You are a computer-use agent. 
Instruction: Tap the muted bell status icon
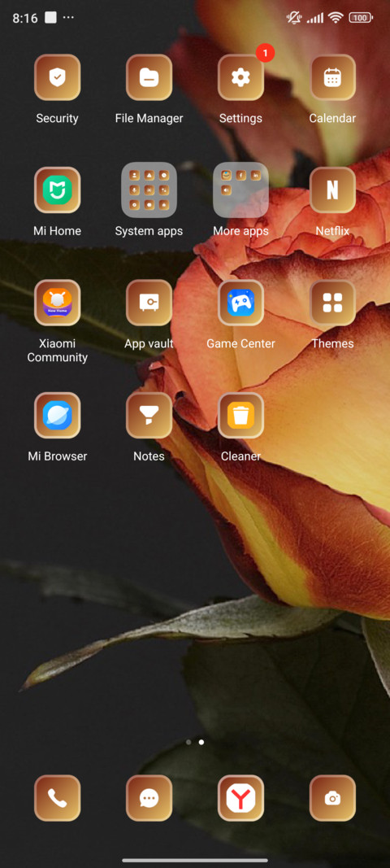[x=294, y=18]
